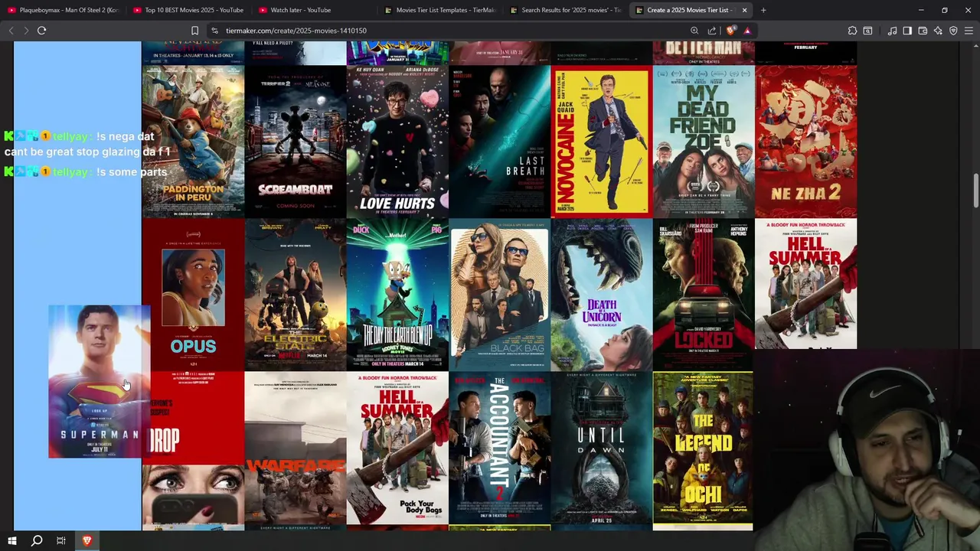Click chat message 'ls nega dat cant be great'

87,144
